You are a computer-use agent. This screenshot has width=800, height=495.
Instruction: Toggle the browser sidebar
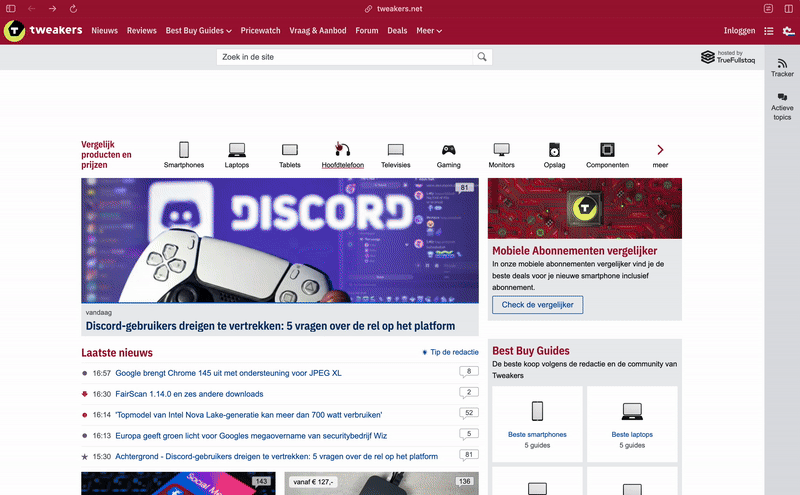[11, 8]
